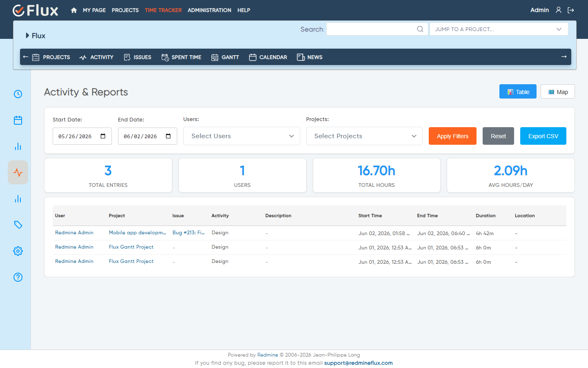Click Design activity in Mobile app row
Screen dimensions: 588x368
pos(220,233)
